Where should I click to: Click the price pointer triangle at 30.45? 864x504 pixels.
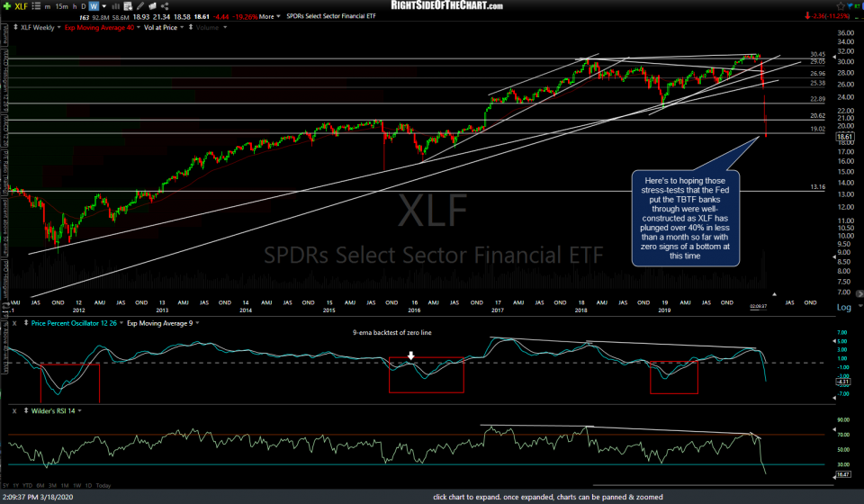tap(834, 57)
